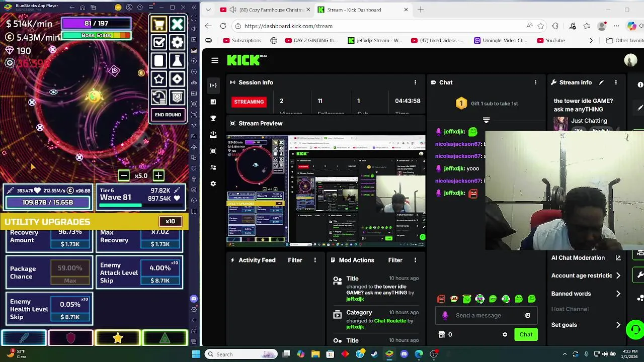Open Discord from the Windows taskbar
Viewport: 644px width, 362px height.
point(404,354)
